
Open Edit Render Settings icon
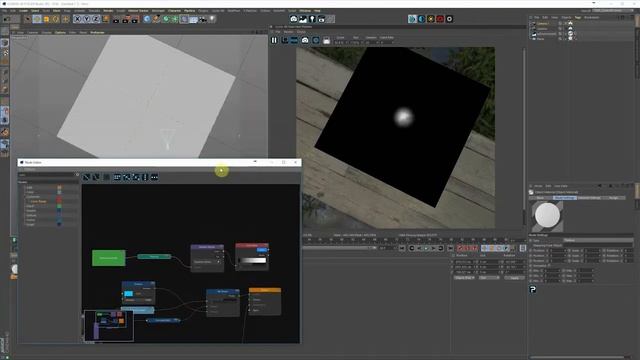[x=135, y=19]
